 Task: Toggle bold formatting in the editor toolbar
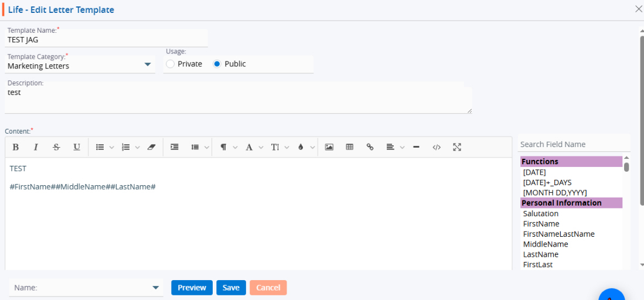click(16, 147)
